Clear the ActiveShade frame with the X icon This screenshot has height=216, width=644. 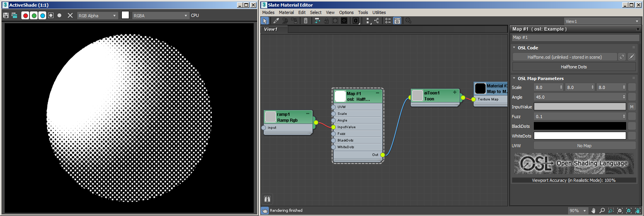[70, 16]
